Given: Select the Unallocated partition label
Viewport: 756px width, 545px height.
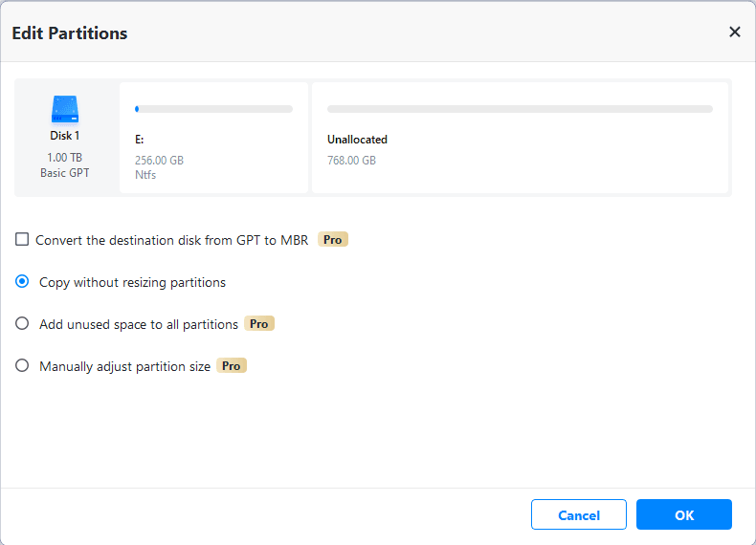Looking at the screenshot, I should tap(357, 140).
